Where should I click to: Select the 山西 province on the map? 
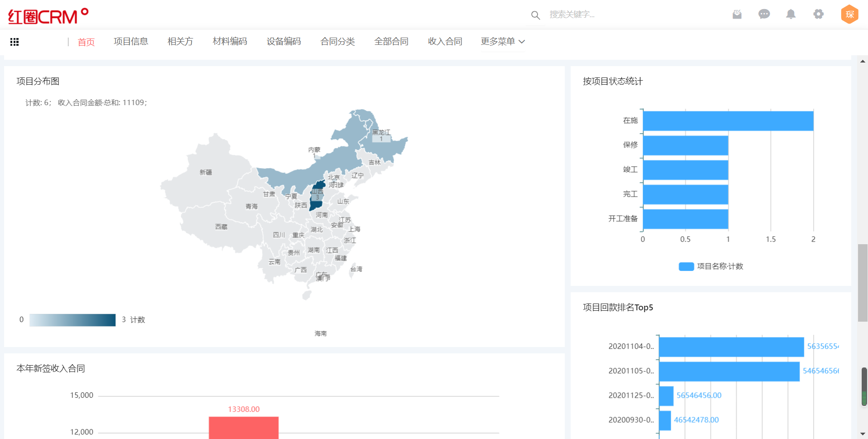316,196
